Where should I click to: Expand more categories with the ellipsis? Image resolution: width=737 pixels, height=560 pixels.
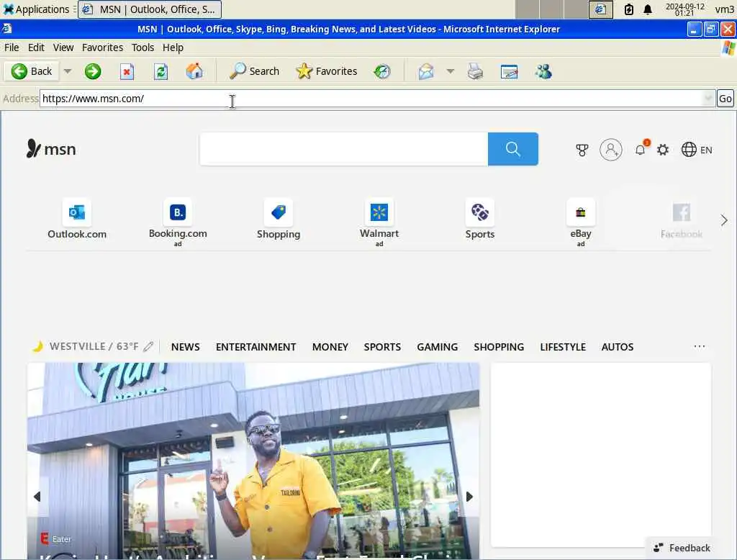[x=700, y=346]
